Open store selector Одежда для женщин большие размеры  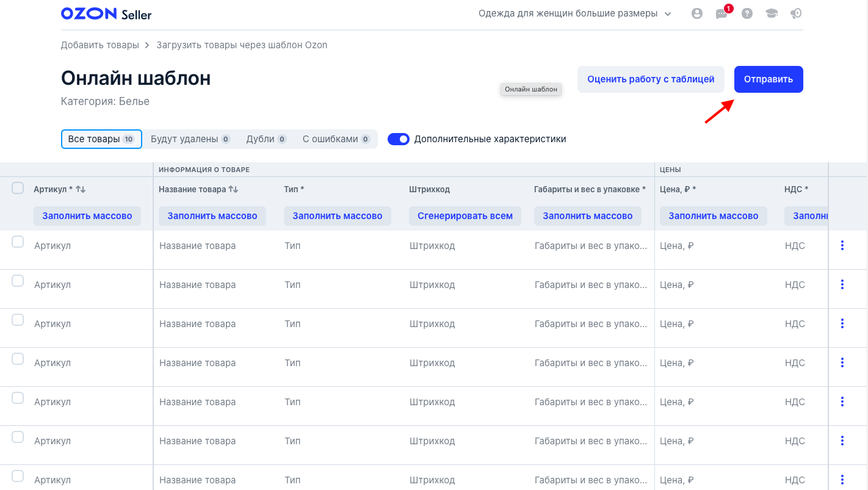tap(575, 13)
